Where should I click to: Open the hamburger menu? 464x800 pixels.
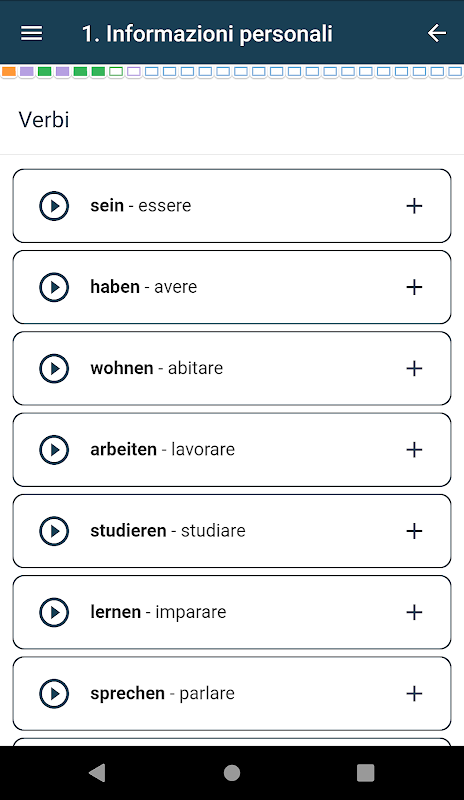tap(31, 34)
